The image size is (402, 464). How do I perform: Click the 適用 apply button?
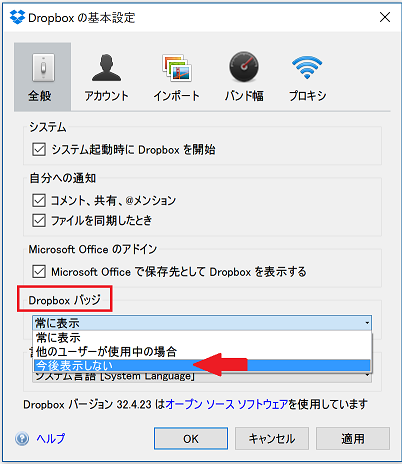coord(353,439)
